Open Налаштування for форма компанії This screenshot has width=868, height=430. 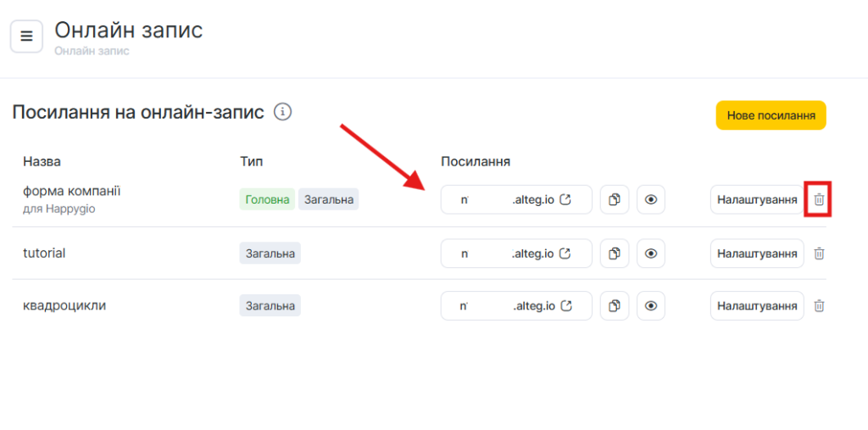(757, 200)
